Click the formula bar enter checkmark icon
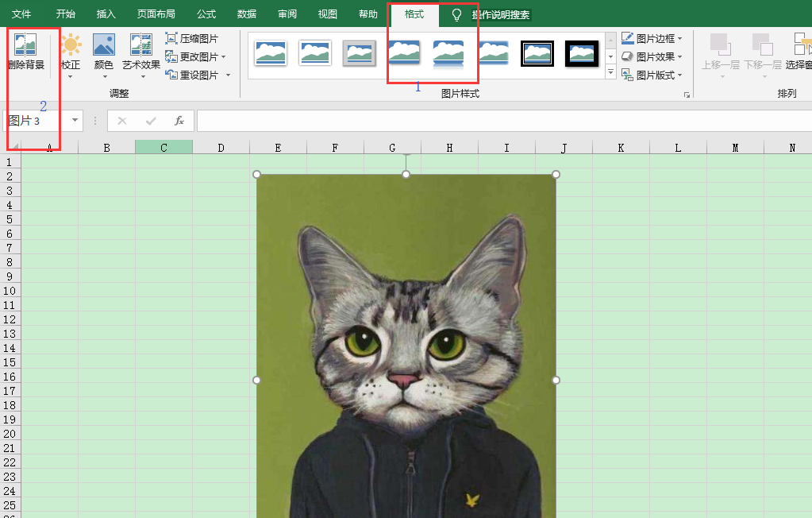 pos(152,121)
